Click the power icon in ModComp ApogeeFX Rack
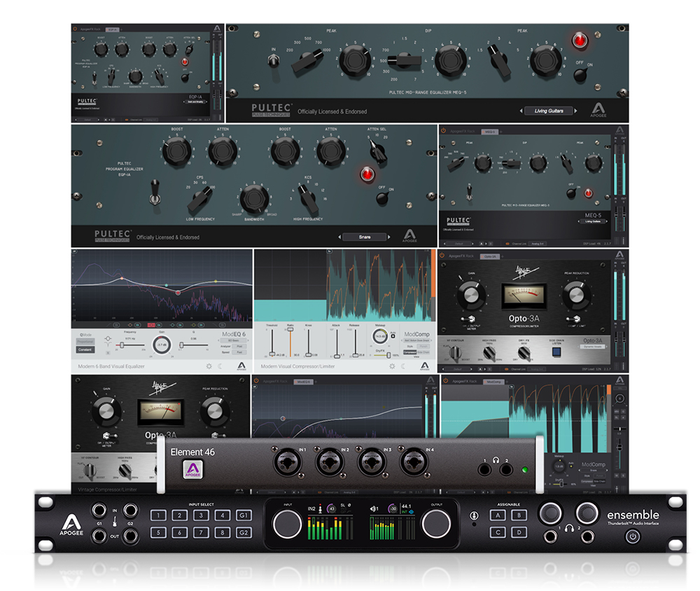This screenshot has height=591, width=700. [x=445, y=381]
